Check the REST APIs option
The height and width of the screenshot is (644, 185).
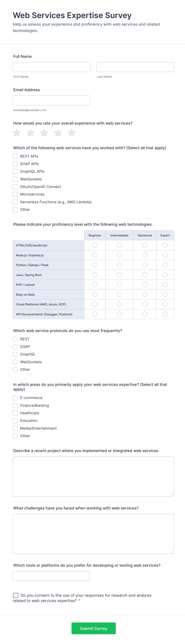[15, 156]
